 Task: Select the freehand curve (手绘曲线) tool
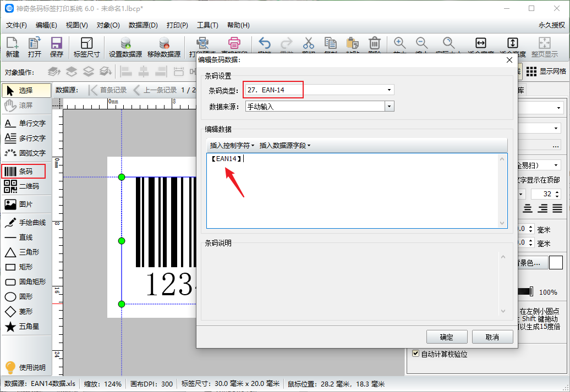[x=26, y=222]
